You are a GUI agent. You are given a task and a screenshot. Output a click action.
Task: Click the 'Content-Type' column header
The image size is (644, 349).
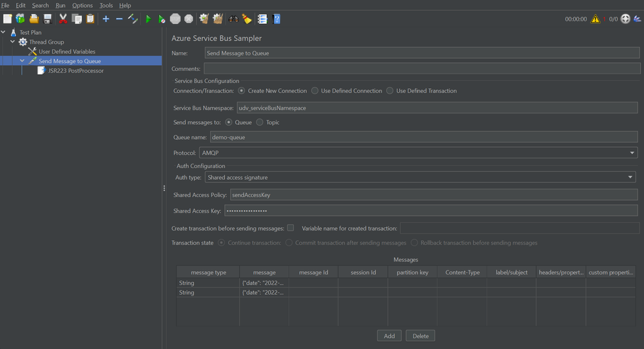pyautogui.click(x=462, y=272)
